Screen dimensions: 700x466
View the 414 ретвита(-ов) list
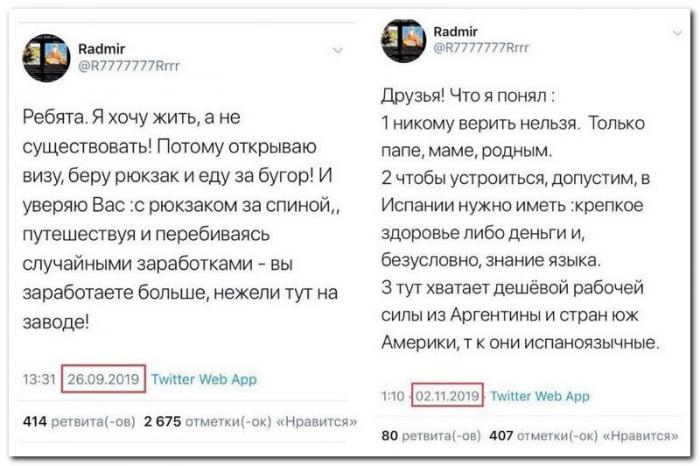pyautogui.click(x=78, y=421)
